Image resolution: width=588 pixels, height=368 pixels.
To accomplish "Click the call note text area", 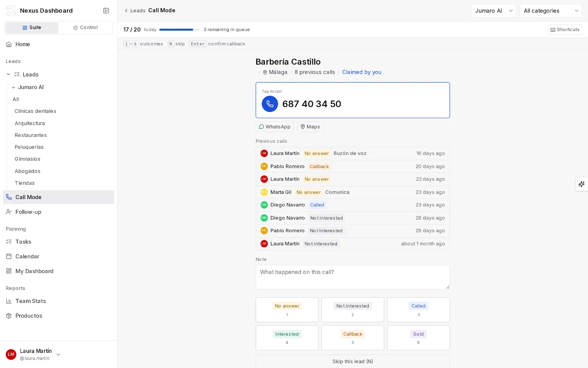I will 353,277.
